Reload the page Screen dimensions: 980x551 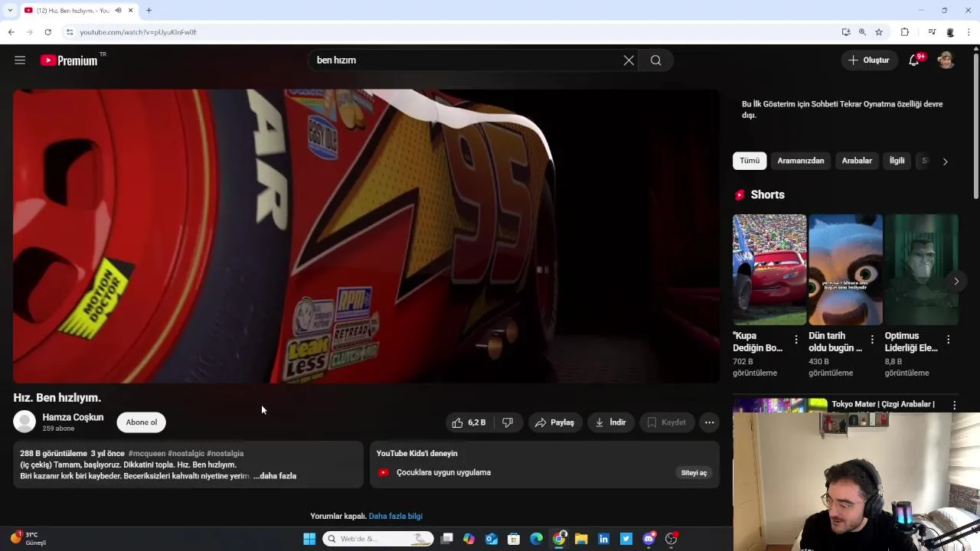pyautogui.click(x=47, y=32)
